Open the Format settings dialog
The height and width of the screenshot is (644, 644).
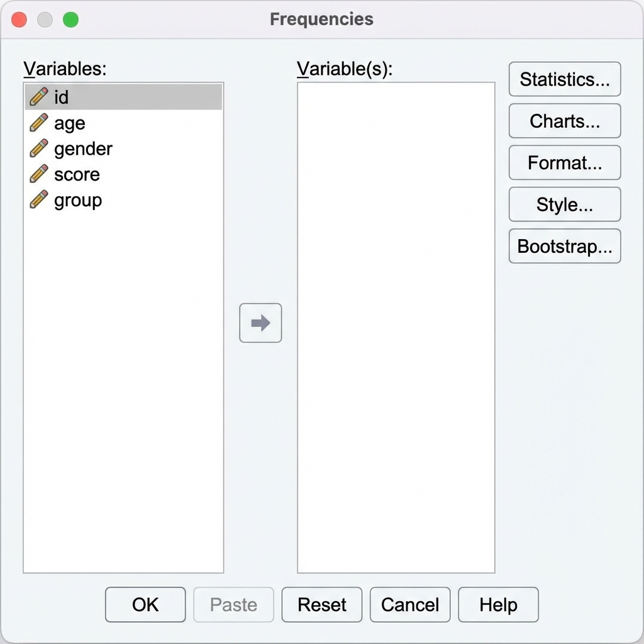(564, 163)
